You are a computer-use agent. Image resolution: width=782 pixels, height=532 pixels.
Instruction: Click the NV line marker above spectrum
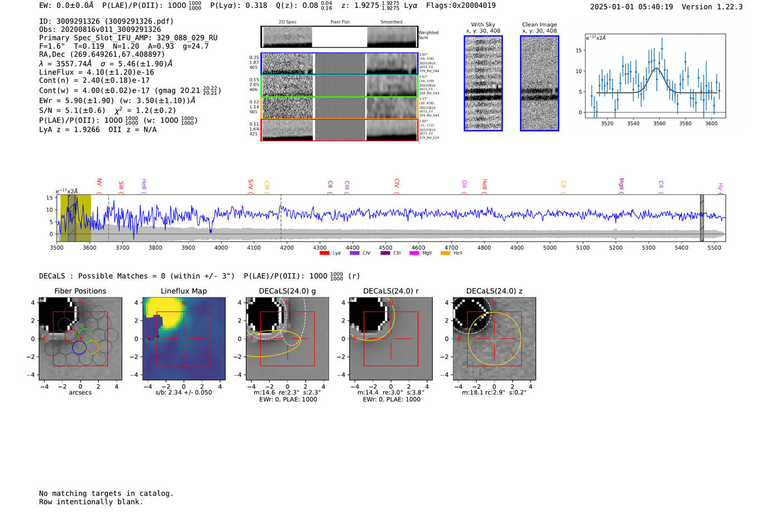coord(99,186)
